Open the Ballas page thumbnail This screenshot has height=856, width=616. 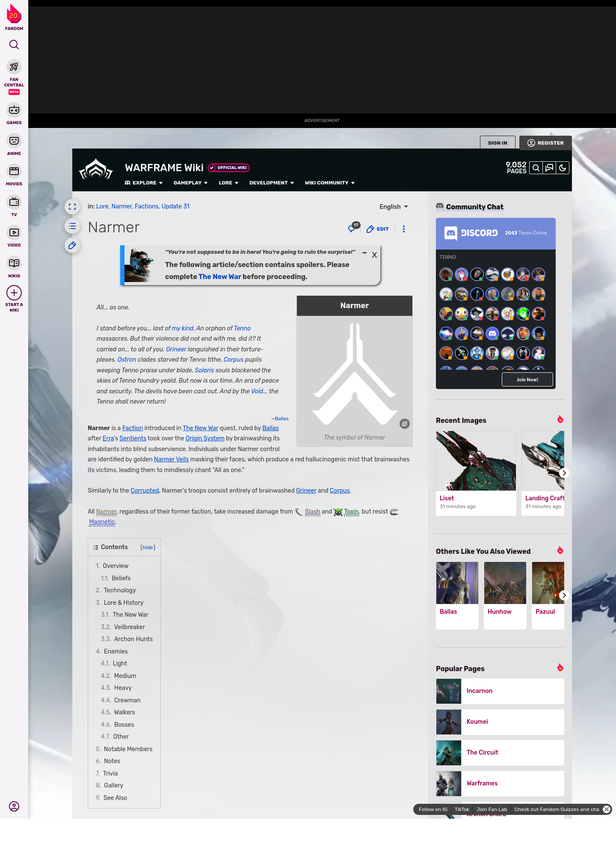pyautogui.click(x=457, y=583)
